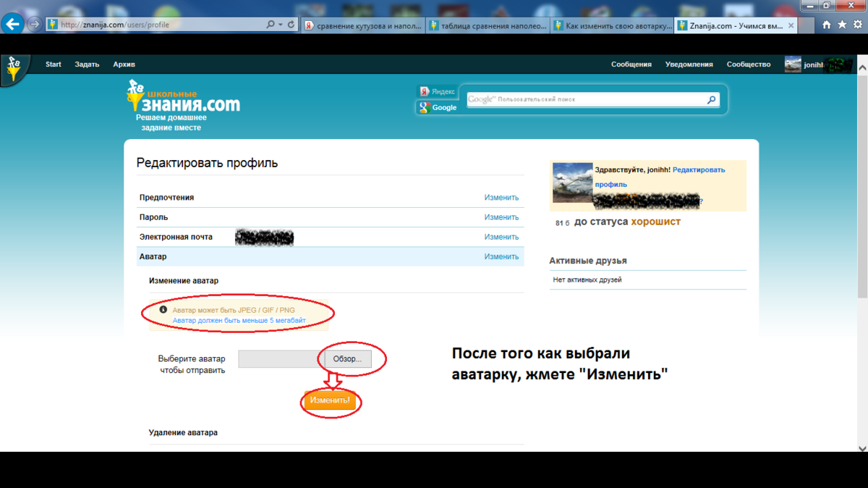Image resolution: width=868 pixels, height=488 pixels.
Task: Open favorites with the star icon
Action: click(x=842, y=25)
